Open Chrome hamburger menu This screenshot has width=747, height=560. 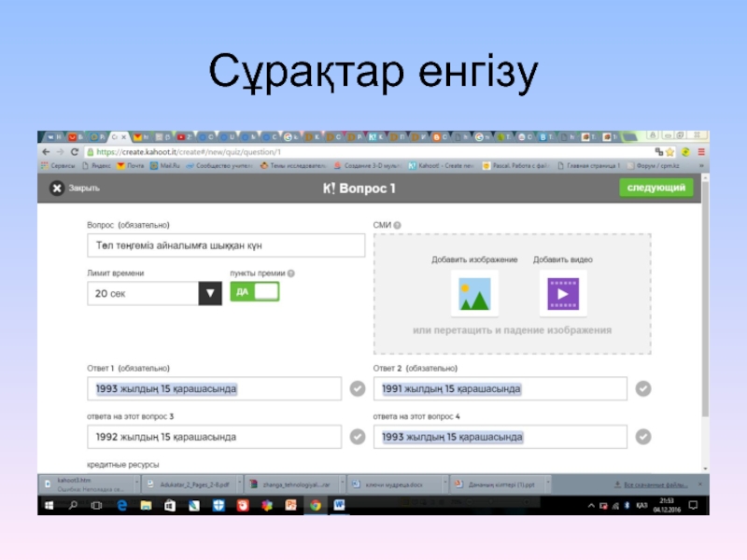click(x=701, y=152)
